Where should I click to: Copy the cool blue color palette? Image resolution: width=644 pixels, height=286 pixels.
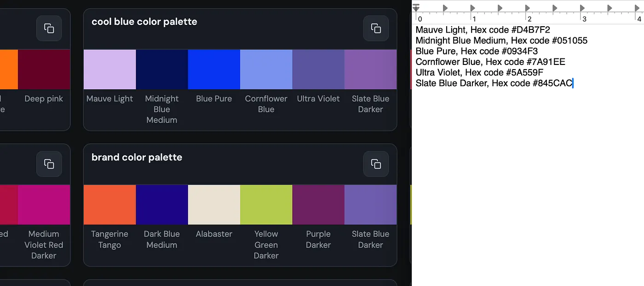coord(376,29)
